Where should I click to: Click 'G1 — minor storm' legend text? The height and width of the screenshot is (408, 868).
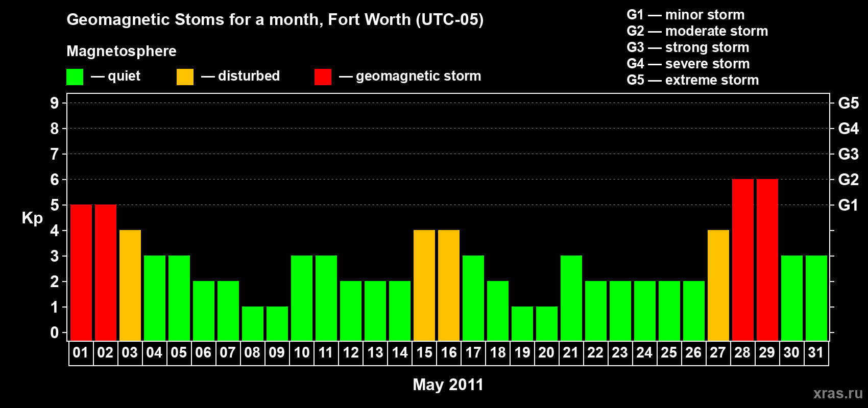click(686, 15)
